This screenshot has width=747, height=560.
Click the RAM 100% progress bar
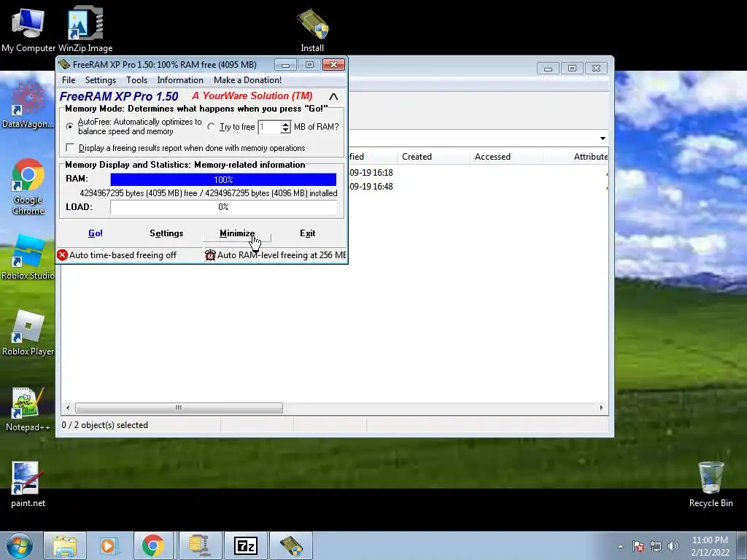click(223, 179)
